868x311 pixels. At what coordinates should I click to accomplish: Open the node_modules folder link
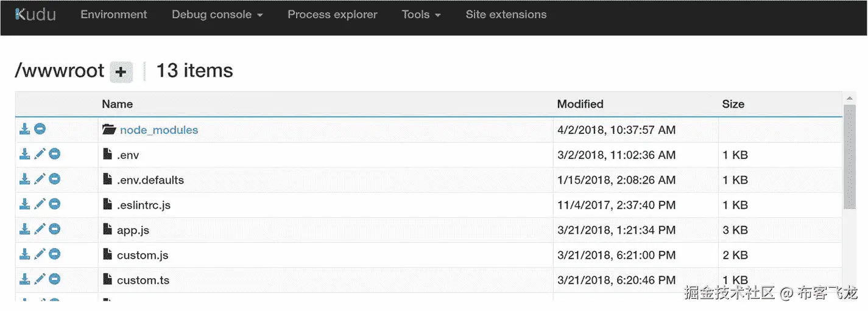pos(159,130)
